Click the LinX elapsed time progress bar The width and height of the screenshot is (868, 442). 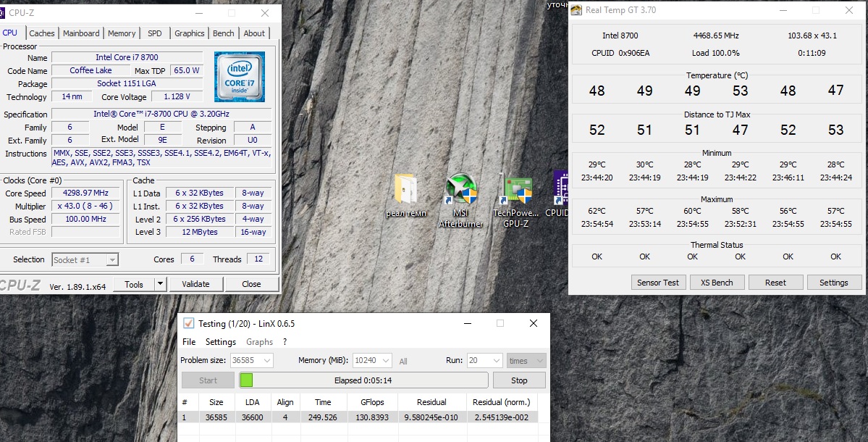point(363,380)
